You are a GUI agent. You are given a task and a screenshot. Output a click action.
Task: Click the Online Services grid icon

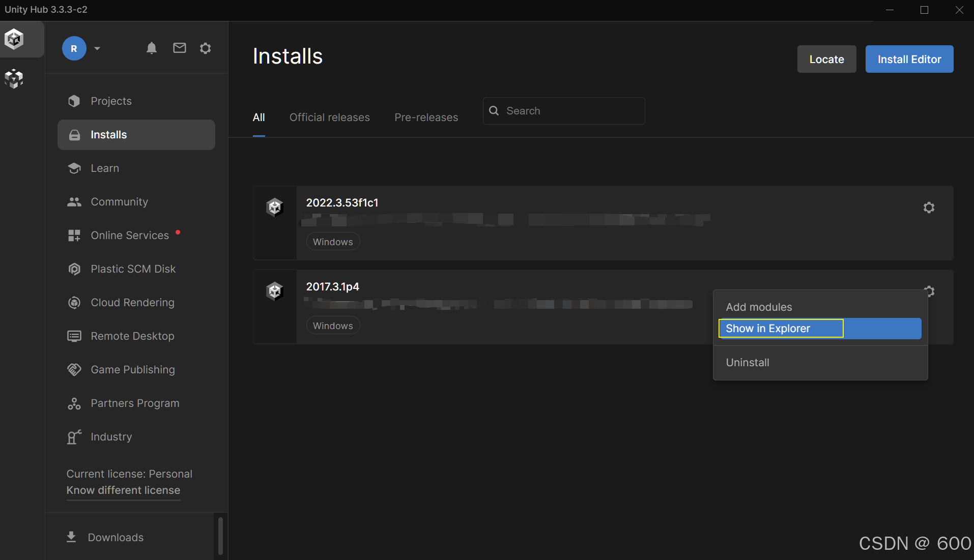pos(74,235)
